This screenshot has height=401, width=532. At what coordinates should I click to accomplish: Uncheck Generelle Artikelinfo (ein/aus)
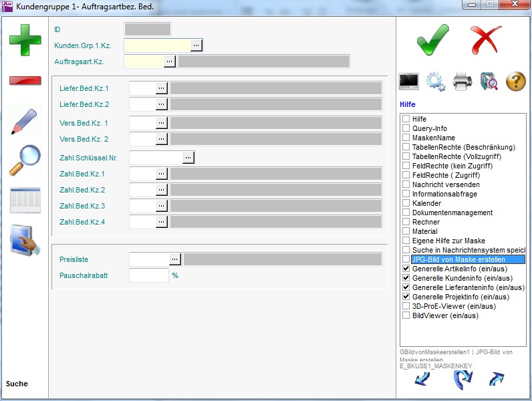(x=406, y=269)
